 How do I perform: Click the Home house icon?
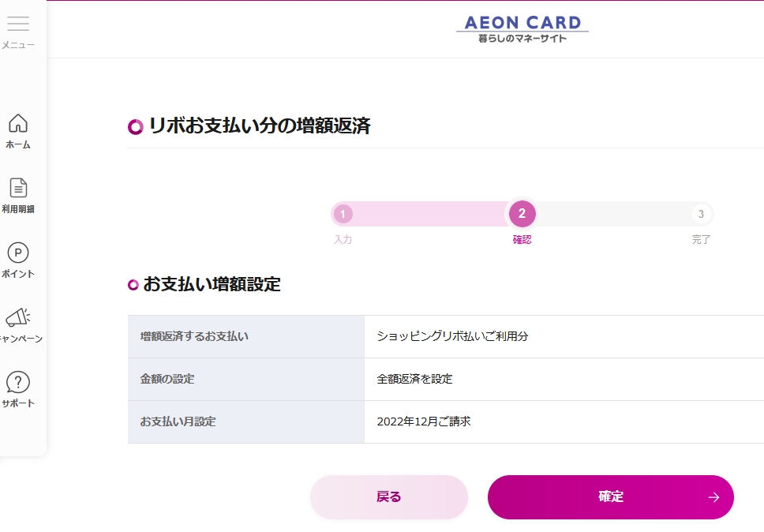pyautogui.click(x=17, y=123)
